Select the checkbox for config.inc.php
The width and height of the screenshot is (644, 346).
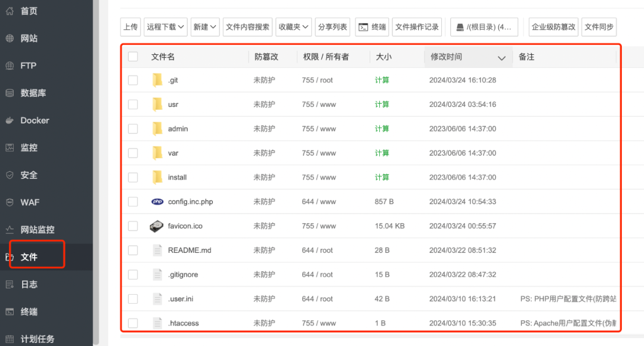(133, 202)
